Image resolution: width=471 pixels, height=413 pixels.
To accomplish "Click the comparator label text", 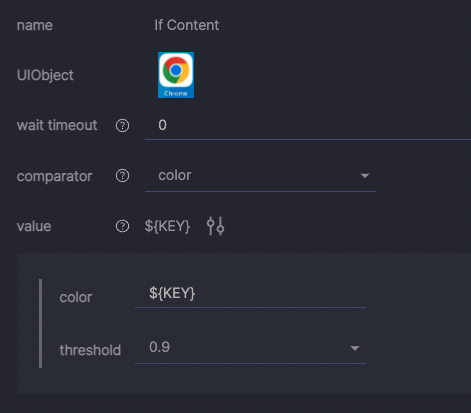I will pyautogui.click(x=54, y=176).
